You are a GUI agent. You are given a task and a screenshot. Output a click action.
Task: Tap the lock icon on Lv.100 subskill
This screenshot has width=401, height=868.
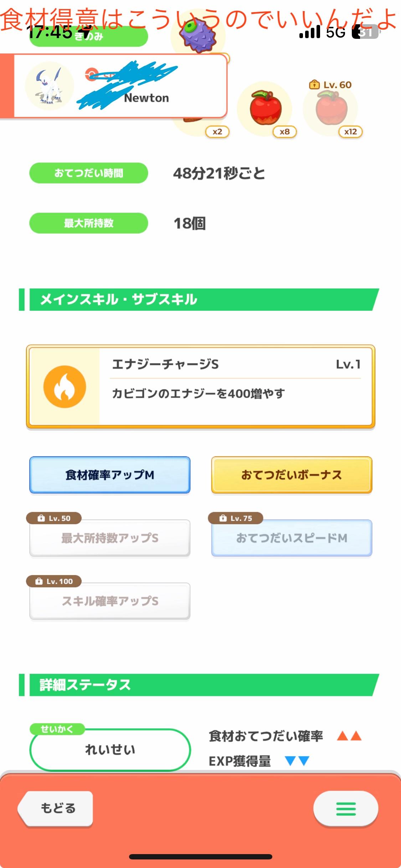(39, 581)
